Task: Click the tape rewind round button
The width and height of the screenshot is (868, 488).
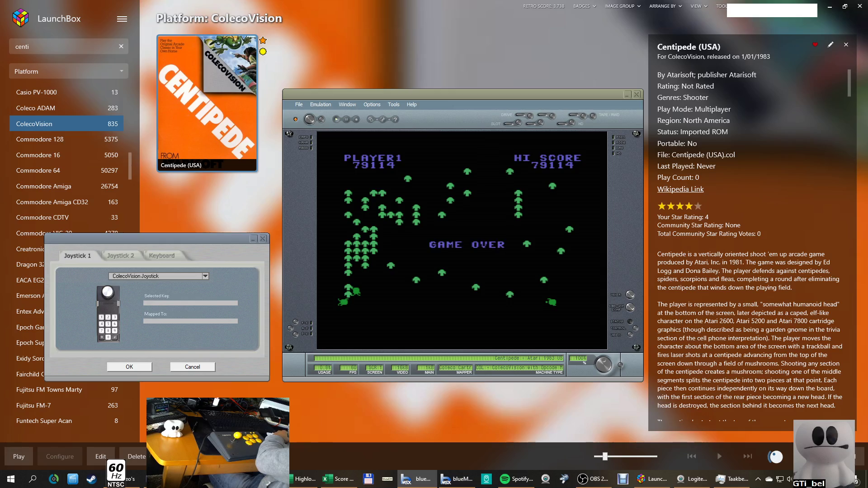Action: pos(593,116)
